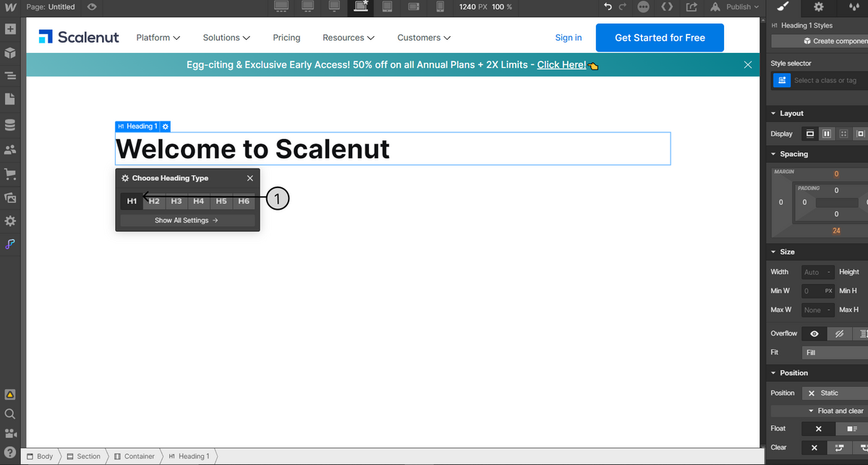Switch to the Element Settings gear tab
This screenshot has height=465, width=868.
[x=818, y=7]
